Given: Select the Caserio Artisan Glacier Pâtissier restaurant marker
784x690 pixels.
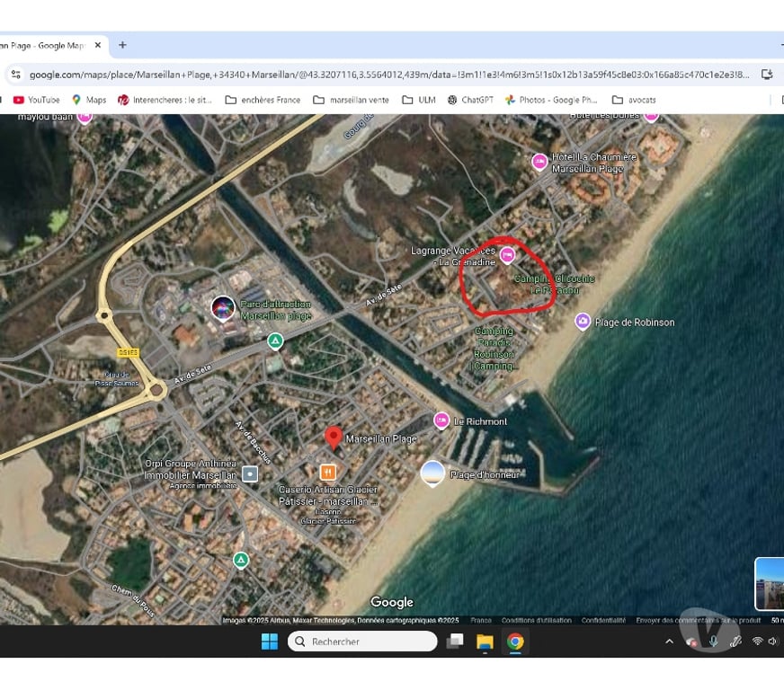Looking at the screenshot, I should [328, 470].
